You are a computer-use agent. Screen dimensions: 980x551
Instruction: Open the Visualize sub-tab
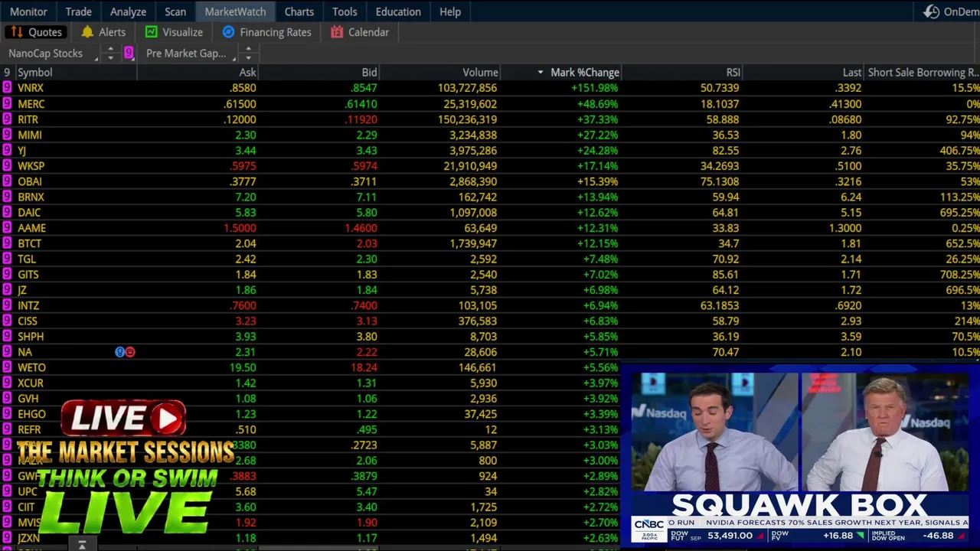[175, 32]
